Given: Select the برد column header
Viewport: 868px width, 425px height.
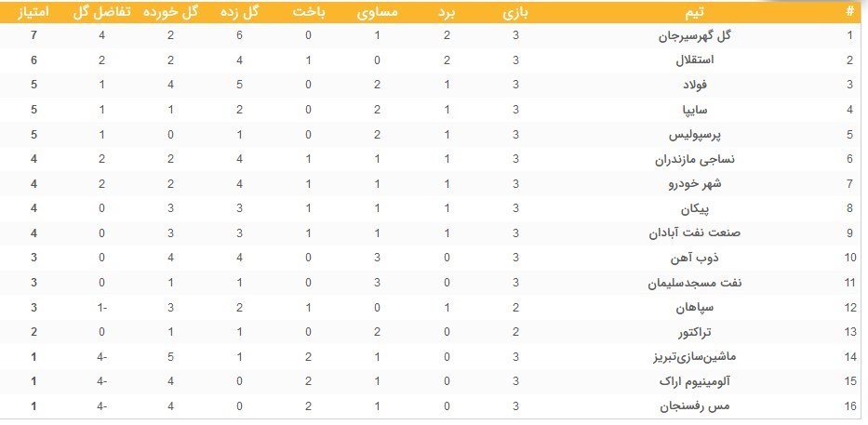Looking at the screenshot, I should click(x=447, y=13).
